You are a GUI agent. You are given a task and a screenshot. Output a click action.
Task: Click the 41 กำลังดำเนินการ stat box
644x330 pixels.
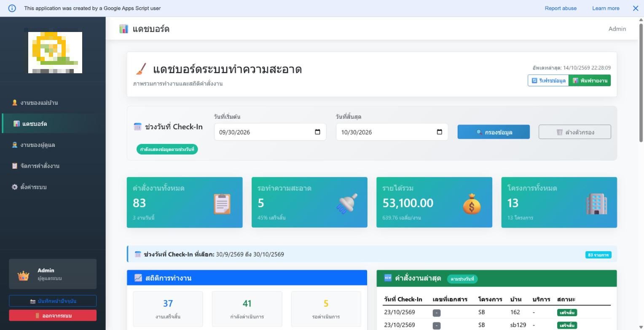coord(247,309)
